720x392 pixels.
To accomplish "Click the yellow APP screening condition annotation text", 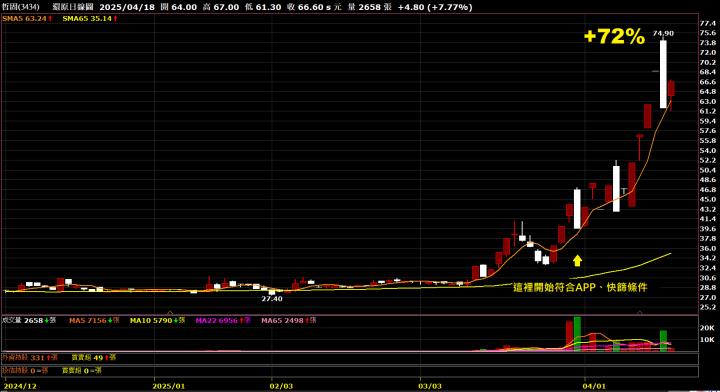I will (580, 287).
